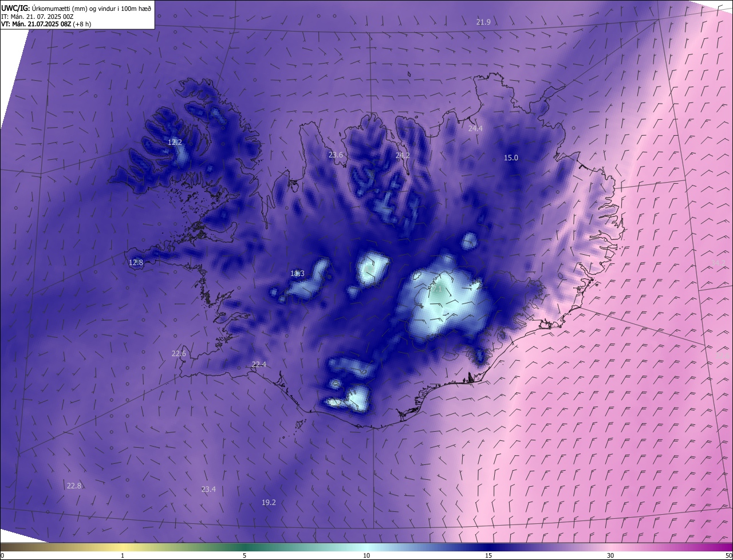Select the 'IT: Mán. 21. 07. 2025 00Z' line

37,17
